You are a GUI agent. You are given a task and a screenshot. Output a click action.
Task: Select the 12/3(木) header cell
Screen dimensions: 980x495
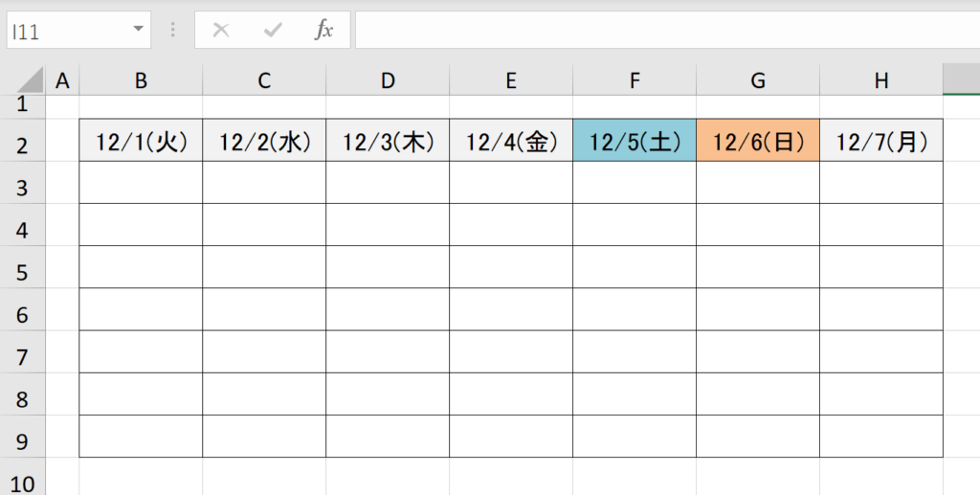click(x=388, y=142)
